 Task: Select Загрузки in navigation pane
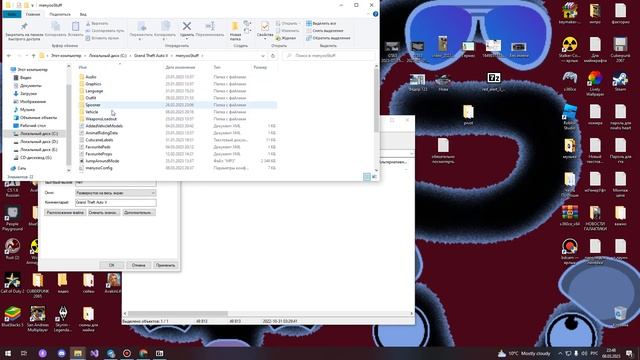pyautogui.click(x=28, y=93)
